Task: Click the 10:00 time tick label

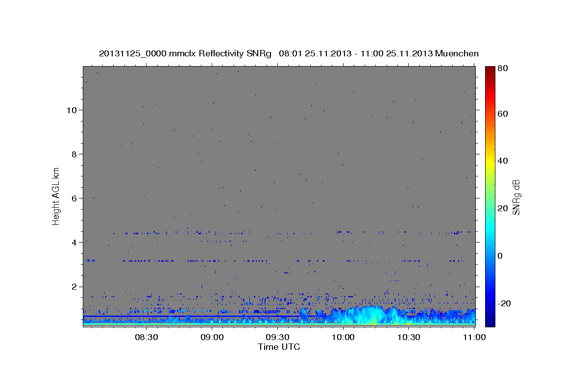Action: point(343,337)
